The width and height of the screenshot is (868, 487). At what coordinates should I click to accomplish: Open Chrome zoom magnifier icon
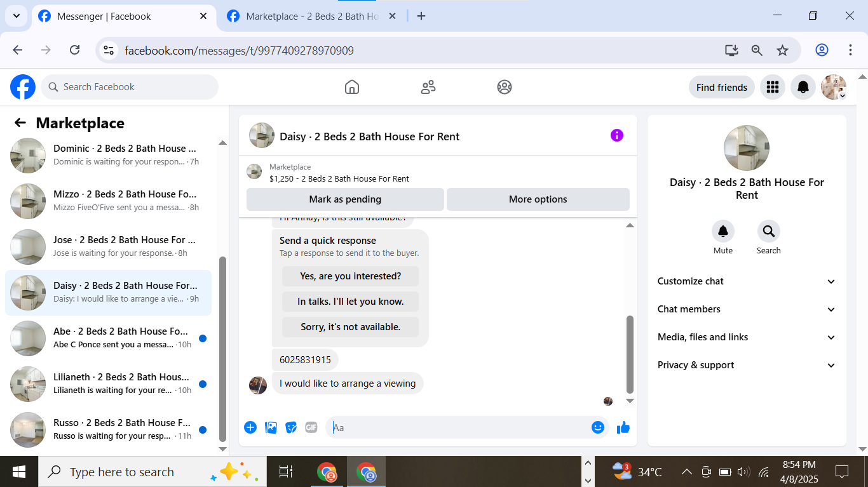(757, 50)
